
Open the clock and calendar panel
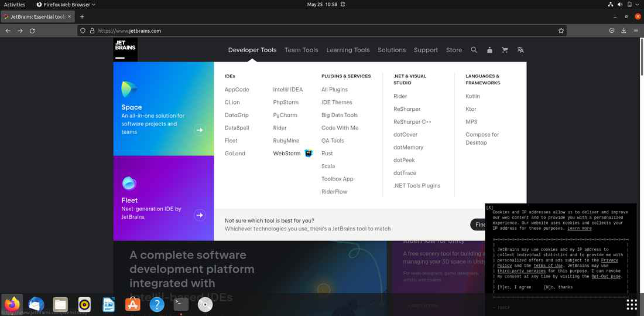click(x=323, y=5)
